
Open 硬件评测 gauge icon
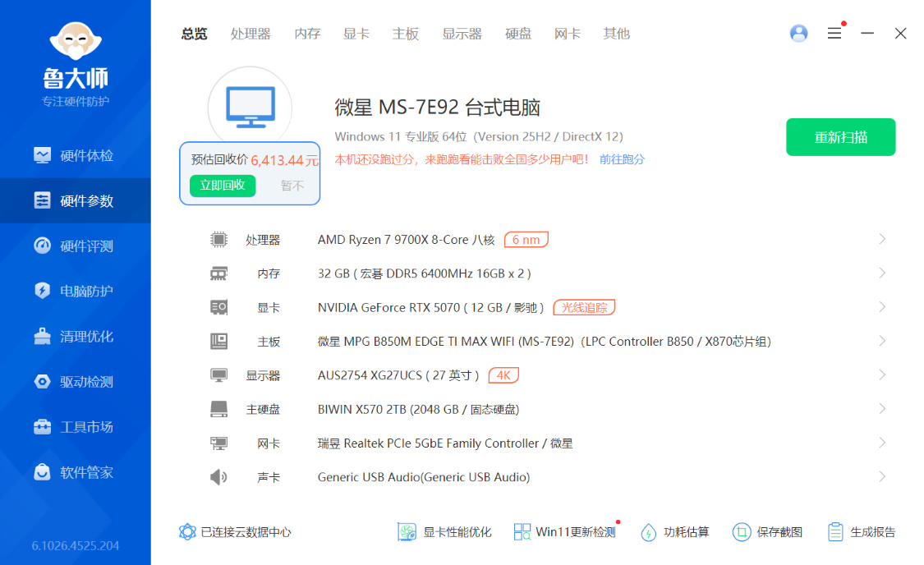pos(43,246)
